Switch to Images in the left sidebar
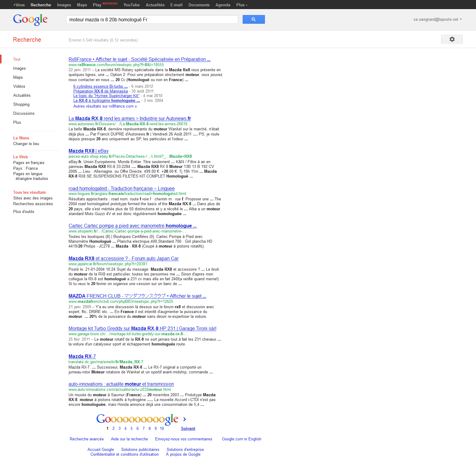The width and height of the screenshot is (476, 462). (x=20, y=68)
